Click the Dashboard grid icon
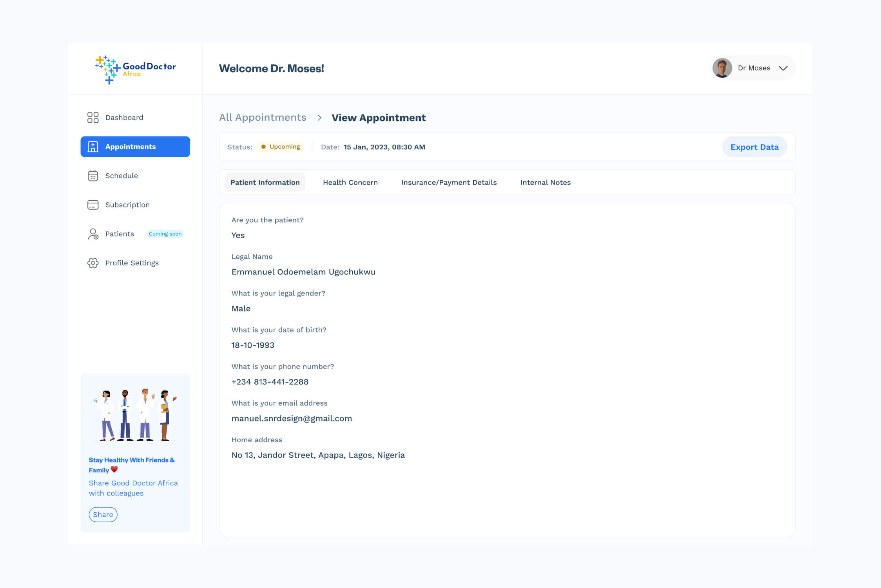 point(93,118)
